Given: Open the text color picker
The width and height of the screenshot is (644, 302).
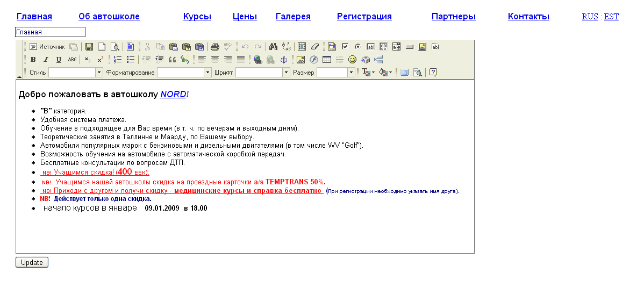Looking at the screenshot, I should tap(368, 73).
